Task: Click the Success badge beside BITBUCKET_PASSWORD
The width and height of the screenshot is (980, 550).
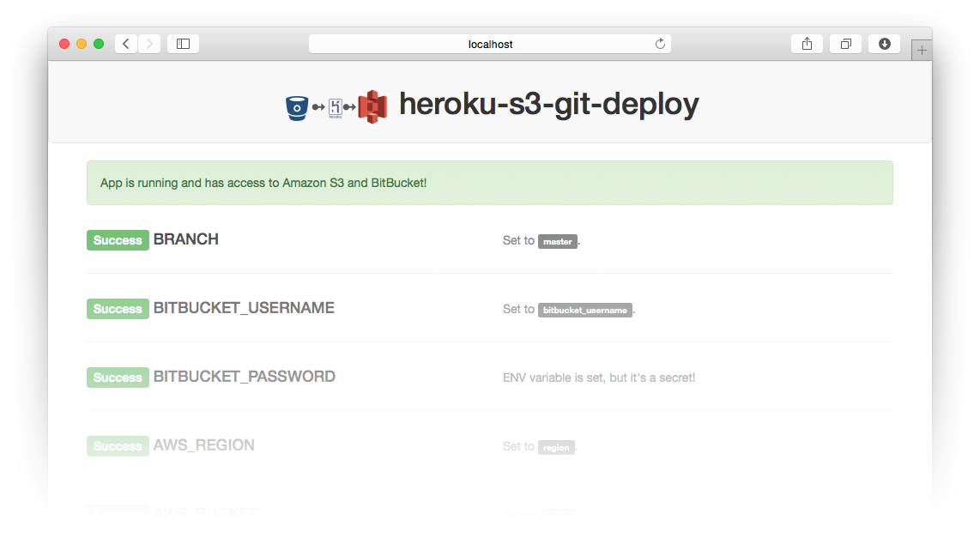Action: click(x=118, y=378)
